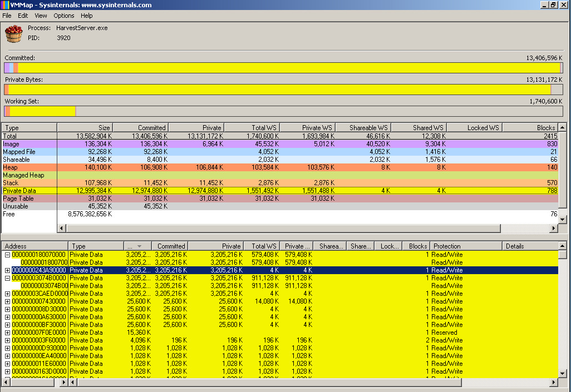
Task: Open the Edit menu
Action: coord(23,16)
